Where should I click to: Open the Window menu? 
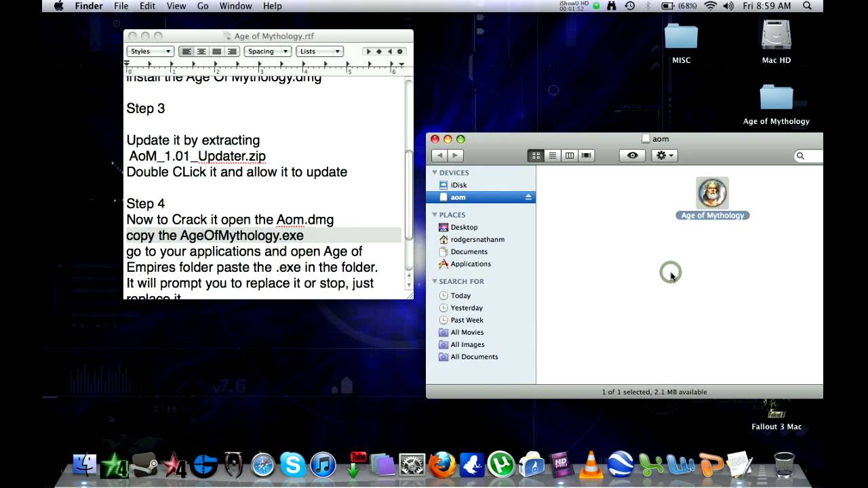pos(235,5)
